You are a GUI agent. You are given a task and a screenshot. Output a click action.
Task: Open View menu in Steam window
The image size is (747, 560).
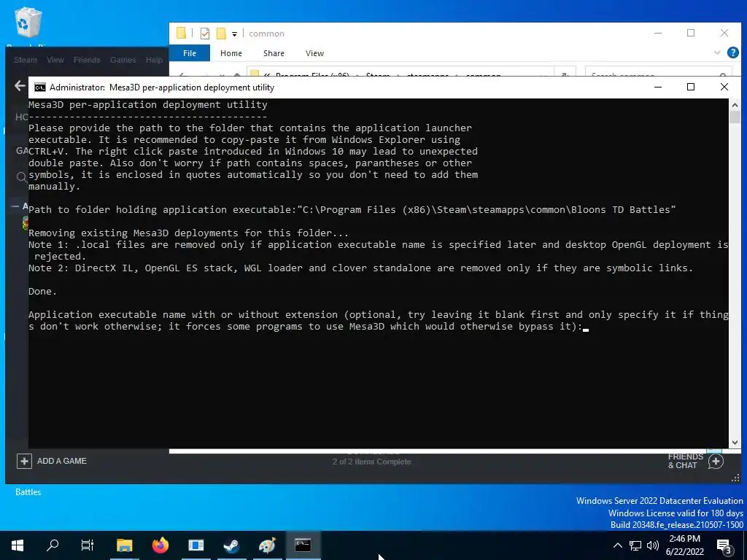pyautogui.click(x=55, y=60)
